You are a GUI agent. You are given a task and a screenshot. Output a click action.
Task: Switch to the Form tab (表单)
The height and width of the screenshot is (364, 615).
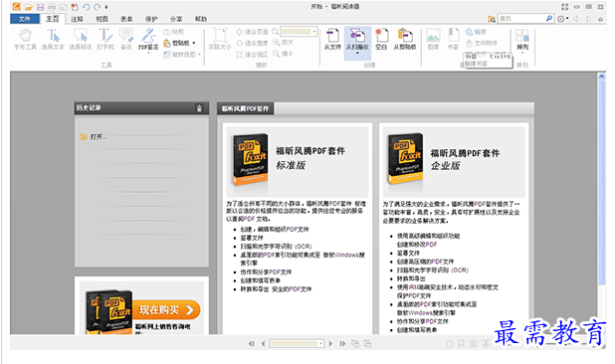126,19
